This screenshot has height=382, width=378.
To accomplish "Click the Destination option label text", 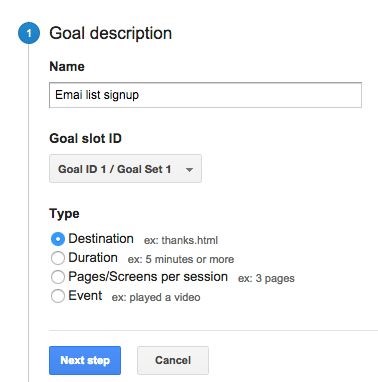I will (101, 239).
